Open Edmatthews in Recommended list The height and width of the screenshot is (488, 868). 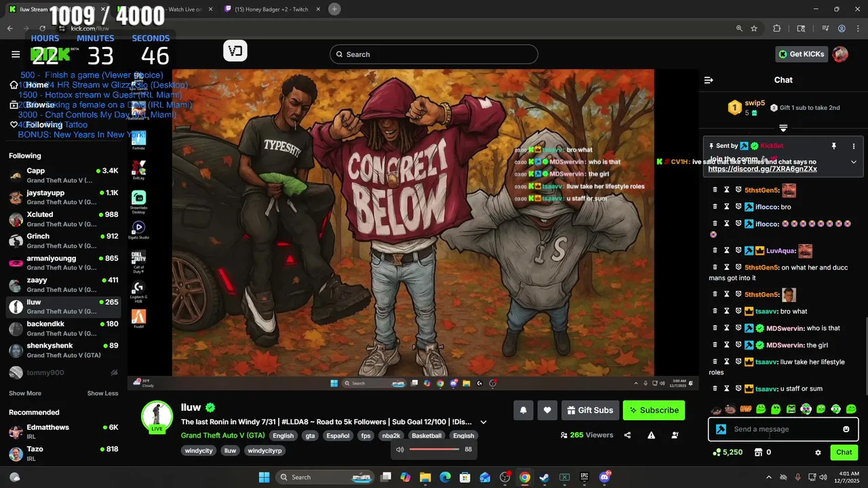point(64,432)
